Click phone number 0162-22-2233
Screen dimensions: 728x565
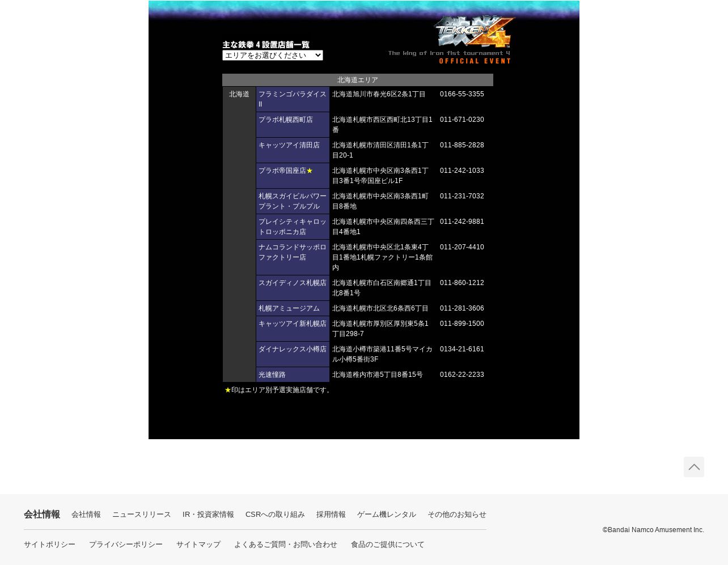click(x=462, y=375)
